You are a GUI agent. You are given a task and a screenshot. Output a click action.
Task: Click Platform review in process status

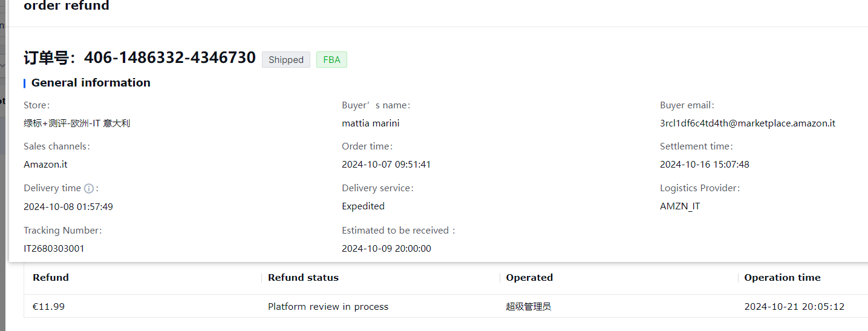pyautogui.click(x=328, y=307)
